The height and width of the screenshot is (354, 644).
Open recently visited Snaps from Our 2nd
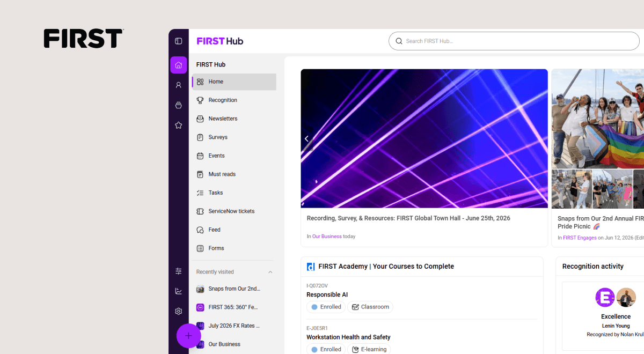234,289
